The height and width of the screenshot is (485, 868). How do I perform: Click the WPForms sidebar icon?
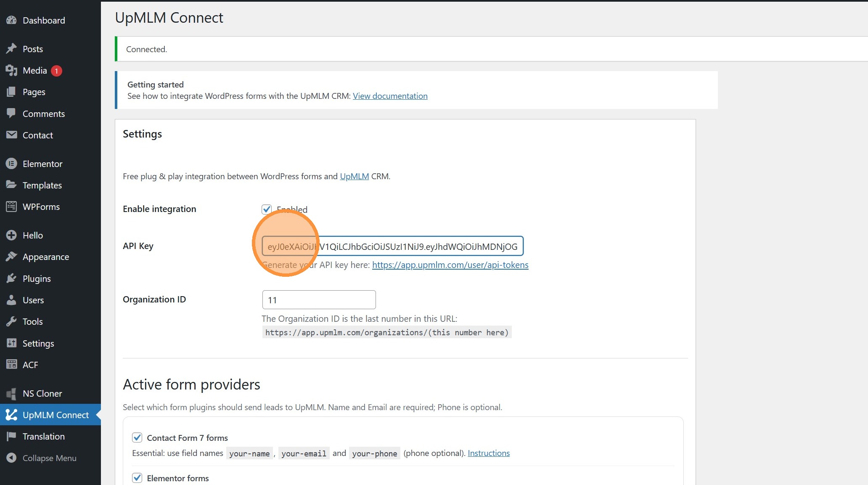[x=11, y=207]
